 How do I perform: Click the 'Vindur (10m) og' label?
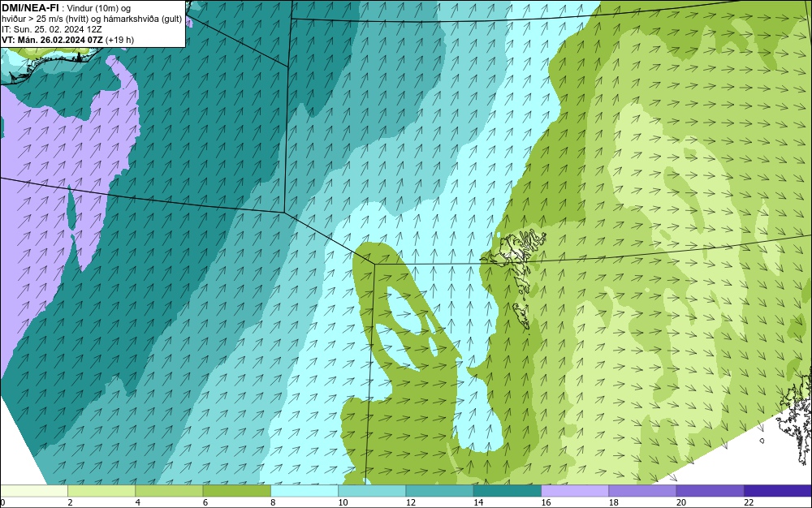click(99, 8)
